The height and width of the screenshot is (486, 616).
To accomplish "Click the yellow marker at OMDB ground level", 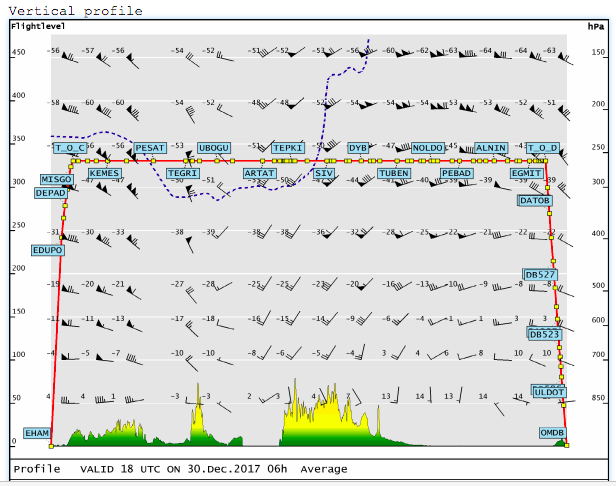I will pos(566,445).
